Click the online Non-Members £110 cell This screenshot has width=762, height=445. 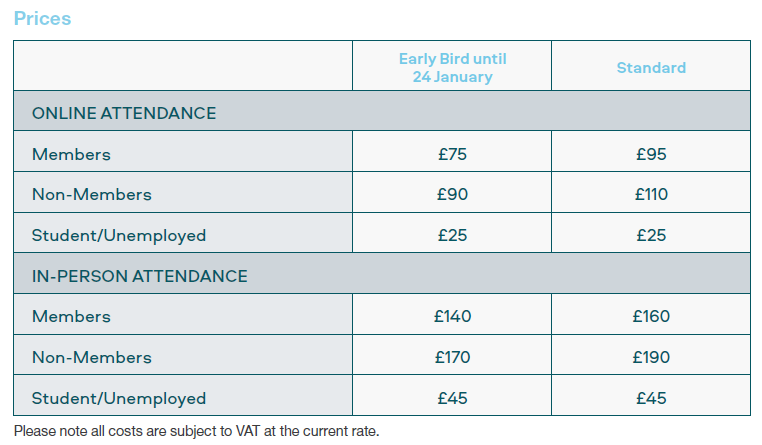click(651, 194)
